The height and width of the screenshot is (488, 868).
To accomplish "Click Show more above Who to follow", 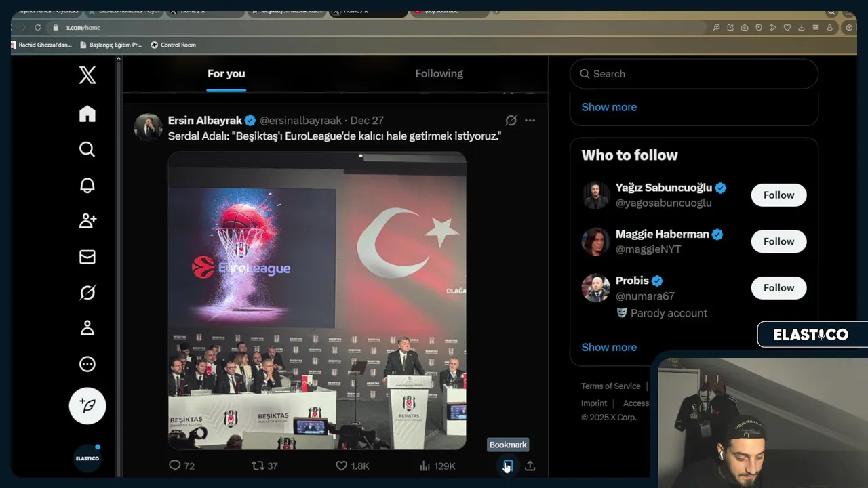I will pos(609,107).
